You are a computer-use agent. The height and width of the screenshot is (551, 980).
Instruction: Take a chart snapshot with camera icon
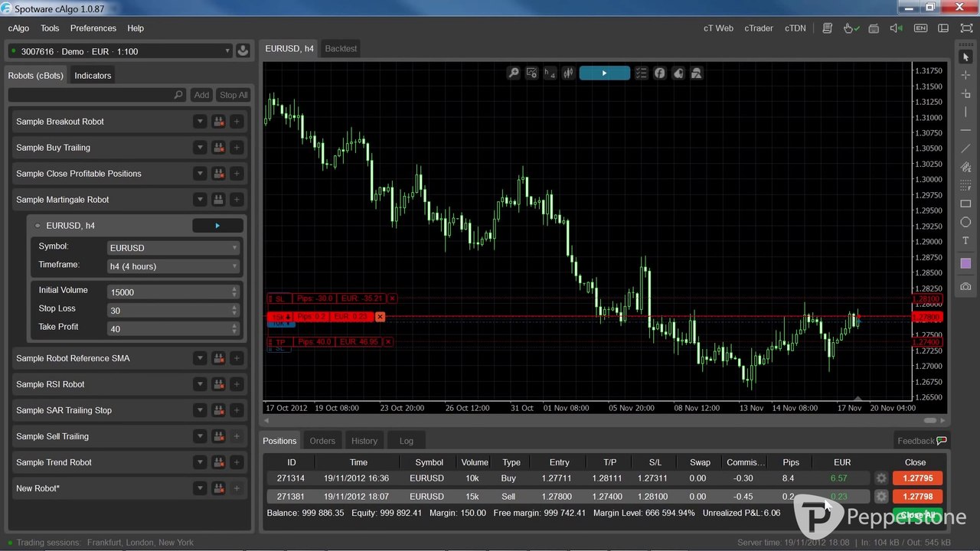pos(965,286)
